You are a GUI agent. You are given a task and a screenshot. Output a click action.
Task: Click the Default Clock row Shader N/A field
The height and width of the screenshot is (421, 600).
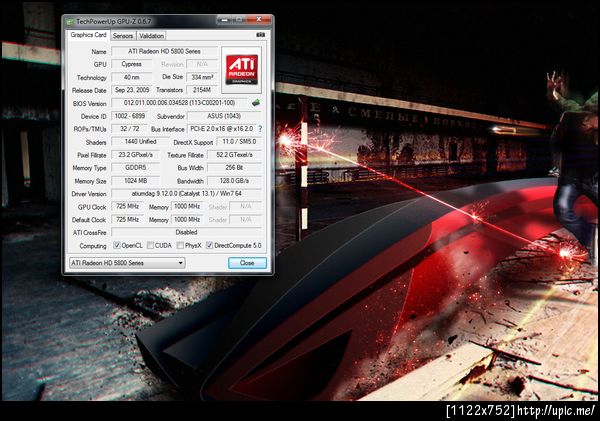[x=246, y=219]
